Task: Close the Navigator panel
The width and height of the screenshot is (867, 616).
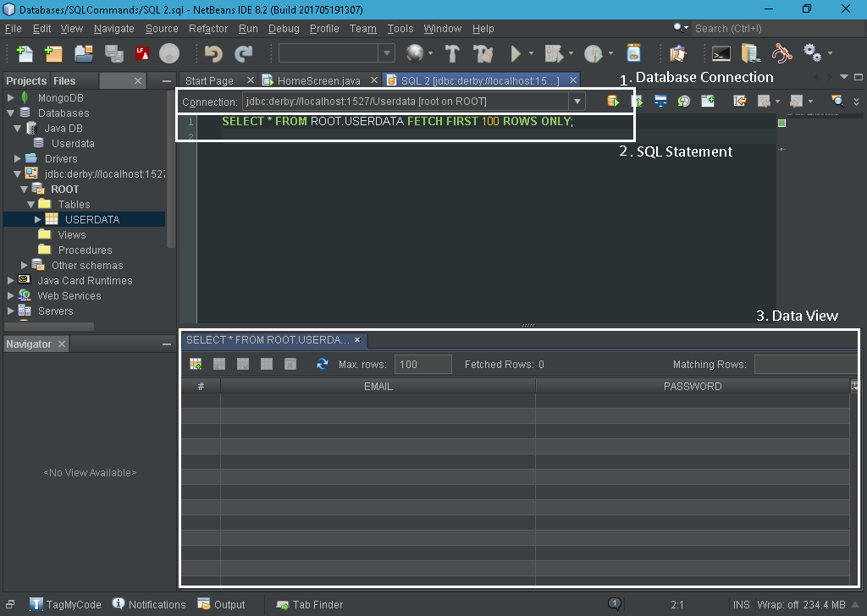Action: click(61, 344)
